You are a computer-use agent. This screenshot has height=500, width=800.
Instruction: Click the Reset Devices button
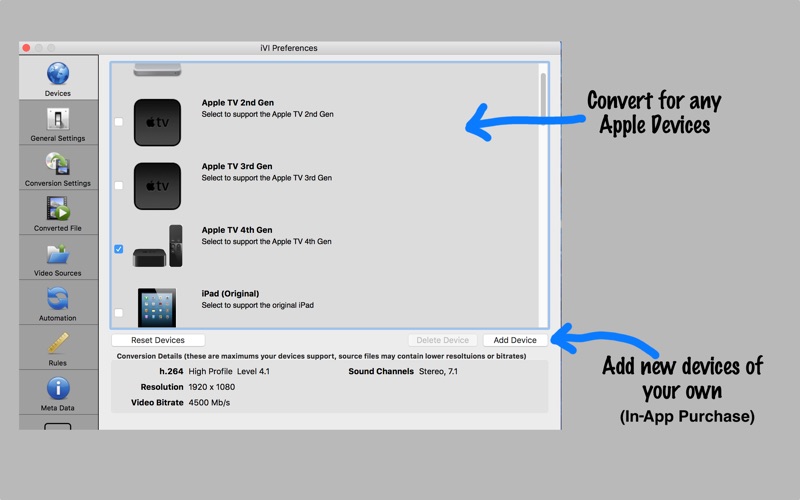tap(158, 340)
